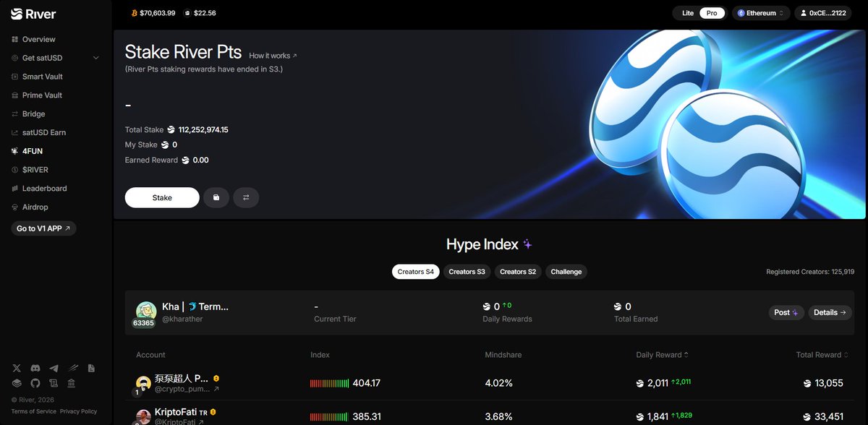Sort the table by Daily Reward
Screen dimensions: 868x425
click(662, 354)
